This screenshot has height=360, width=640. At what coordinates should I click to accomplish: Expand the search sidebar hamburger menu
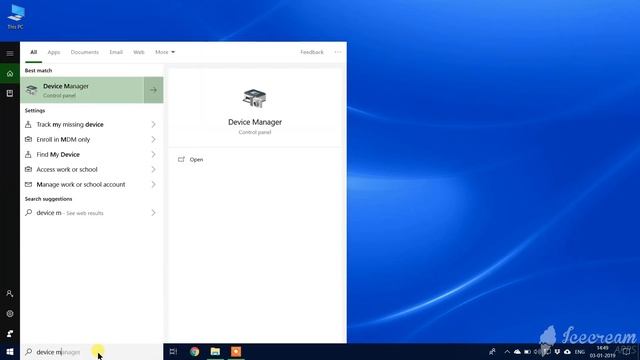pos(10,53)
